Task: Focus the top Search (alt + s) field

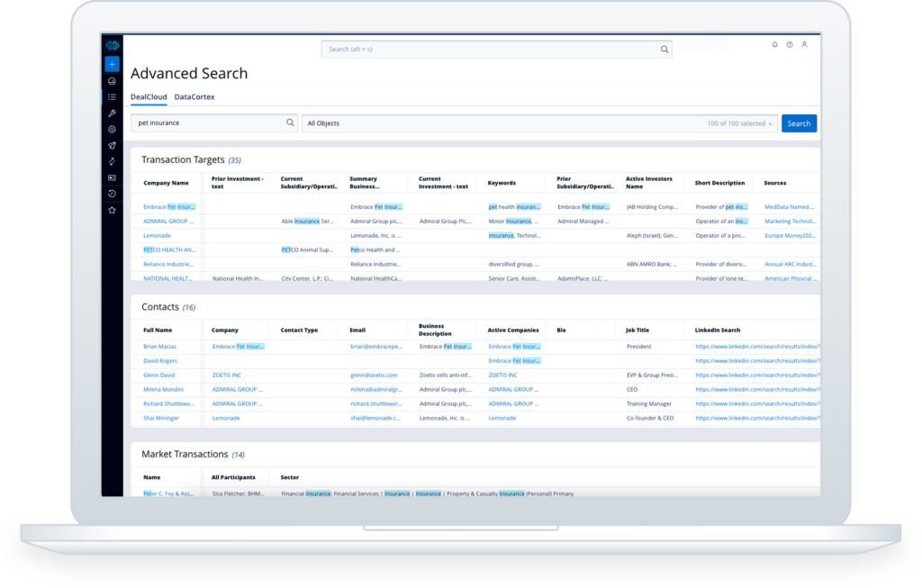Action: [497, 50]
